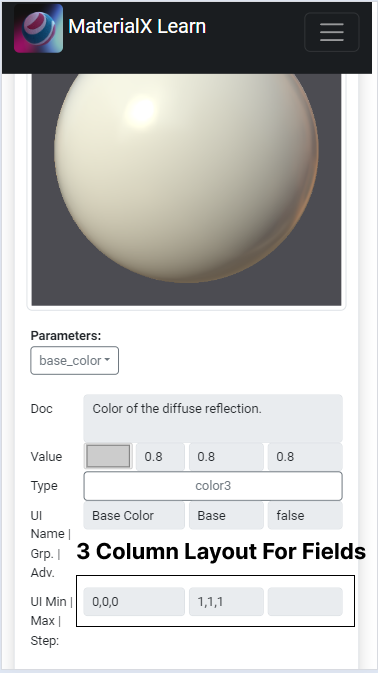Click the Doc description text field
This screenshot has width=378, height=673.
[213, 418]
